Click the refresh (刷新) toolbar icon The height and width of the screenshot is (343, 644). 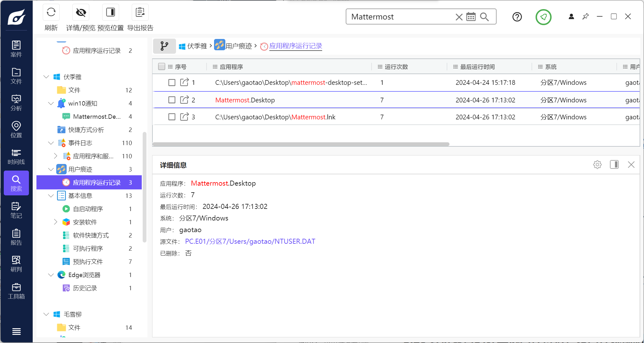[x=51, y=13]
